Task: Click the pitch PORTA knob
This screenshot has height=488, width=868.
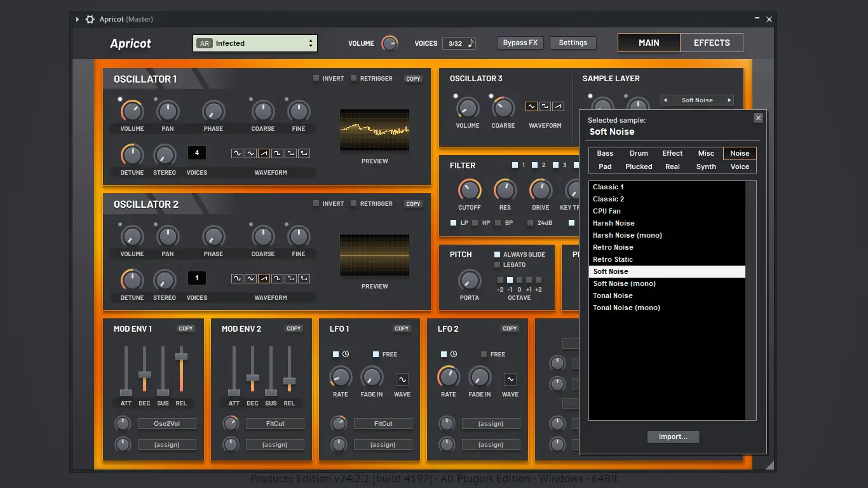Action: (x=470, y=280)
